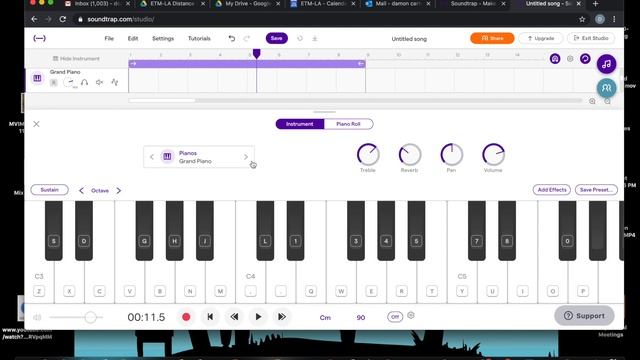Open metronome settings gear in transport bar
The image size is (640, 360).
pyautogui.click(x=411, y=316)
